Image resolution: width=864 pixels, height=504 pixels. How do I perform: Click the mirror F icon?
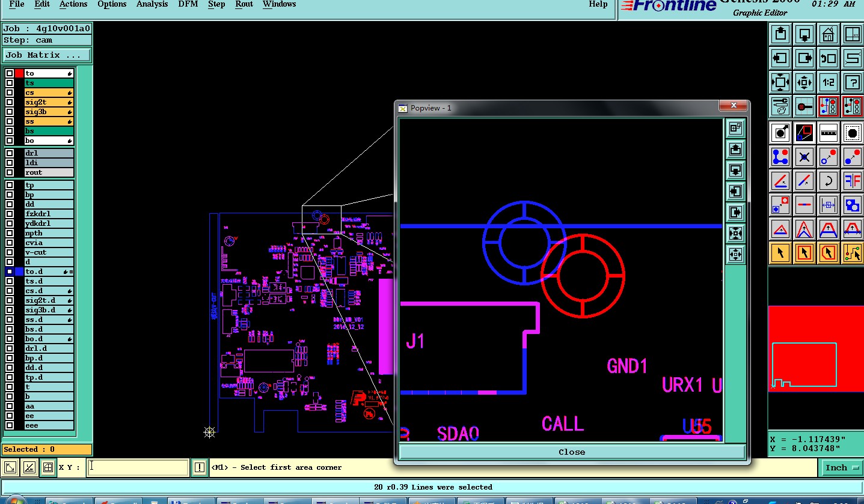pyautogui.click(x=852, y=180)
